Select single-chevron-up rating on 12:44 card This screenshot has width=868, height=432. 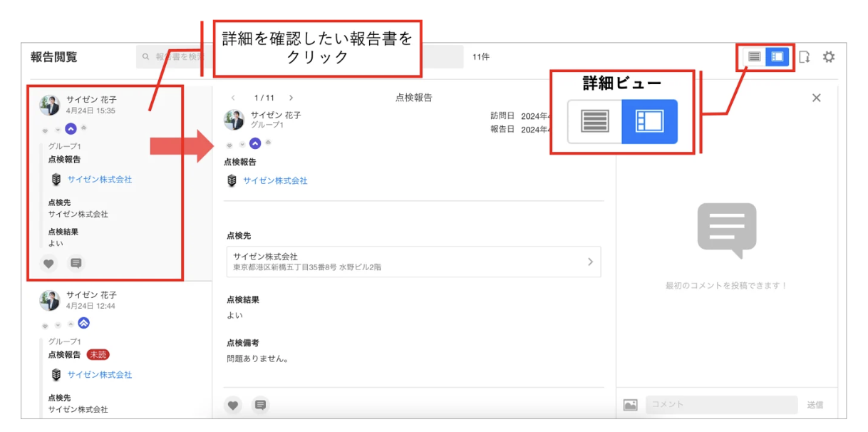(x=71, y=325)
